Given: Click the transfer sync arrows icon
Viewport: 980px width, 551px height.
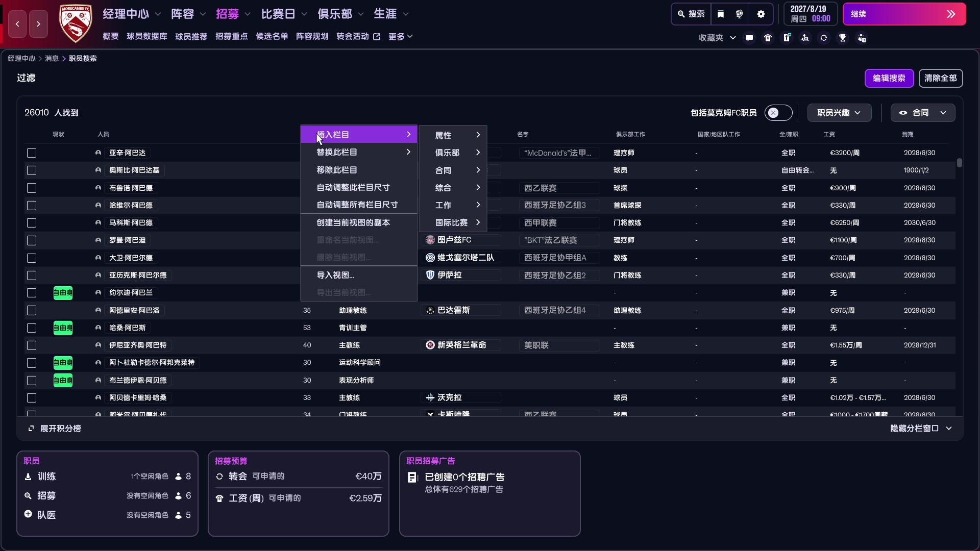Looking at the screenshot, I should pos(824,37).
